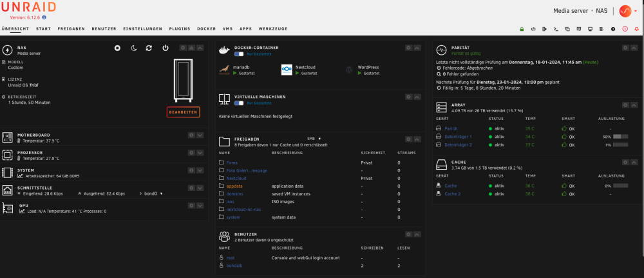The height and width of the screenshot is (278, 644).
Task: Open the Parität device link
Action: pyautogui.click(x=451, y=129)
